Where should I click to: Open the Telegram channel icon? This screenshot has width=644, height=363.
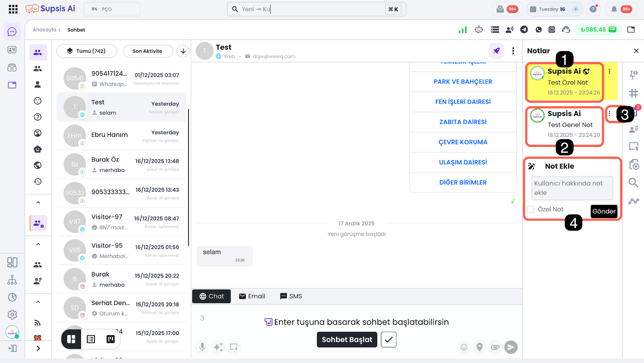coord(524,29)
